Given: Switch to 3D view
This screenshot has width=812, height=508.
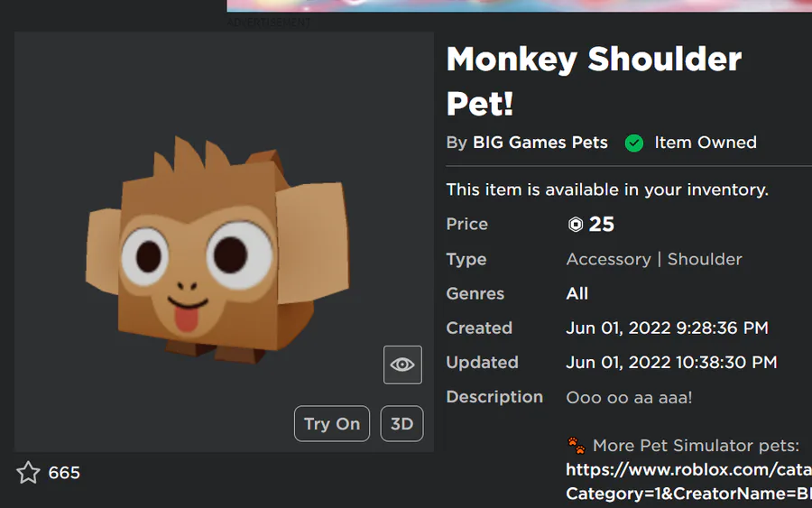Looking at the screenshot, I should click(401, 423).
